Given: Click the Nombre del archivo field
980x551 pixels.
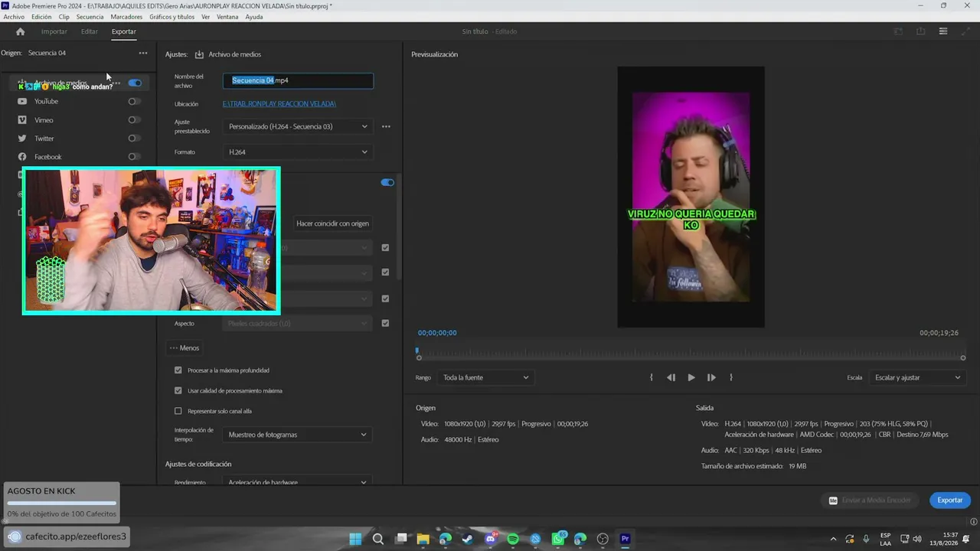Looking at the screenshot, I should (298, 80).
